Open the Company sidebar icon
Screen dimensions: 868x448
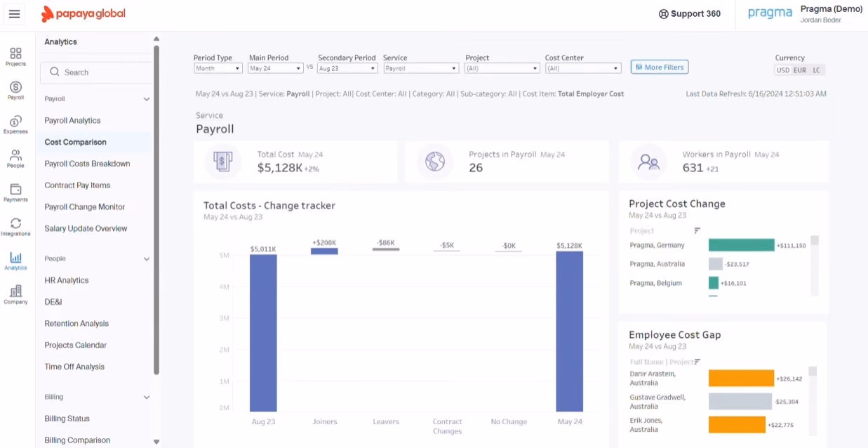click(15, 295)
